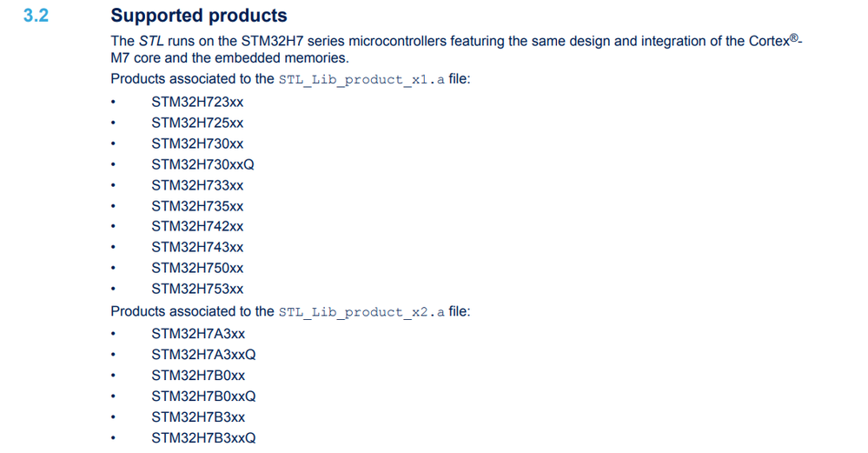Select the STM32H725xx list item
Screen dimensions: 868x453
197,123
